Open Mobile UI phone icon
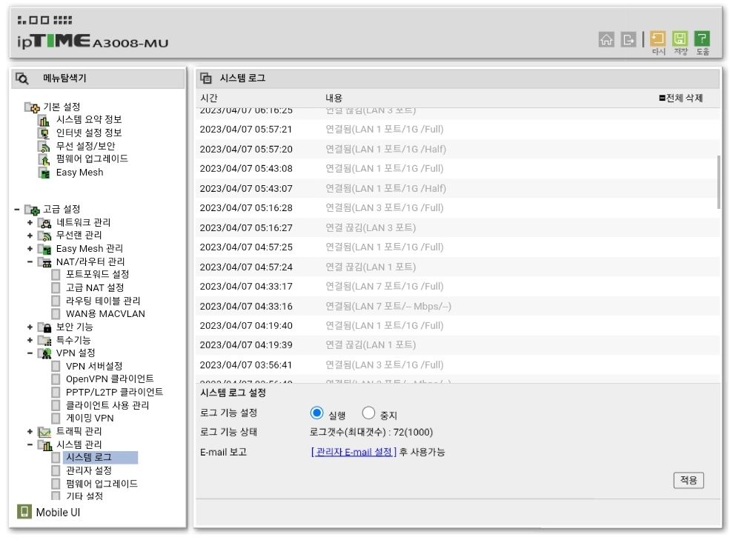This screenshot has height=560, width=730. tap(24, 512)
